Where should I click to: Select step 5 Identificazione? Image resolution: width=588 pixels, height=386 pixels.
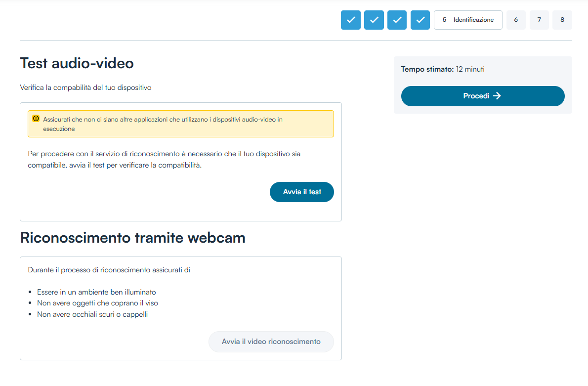[468, 20]
